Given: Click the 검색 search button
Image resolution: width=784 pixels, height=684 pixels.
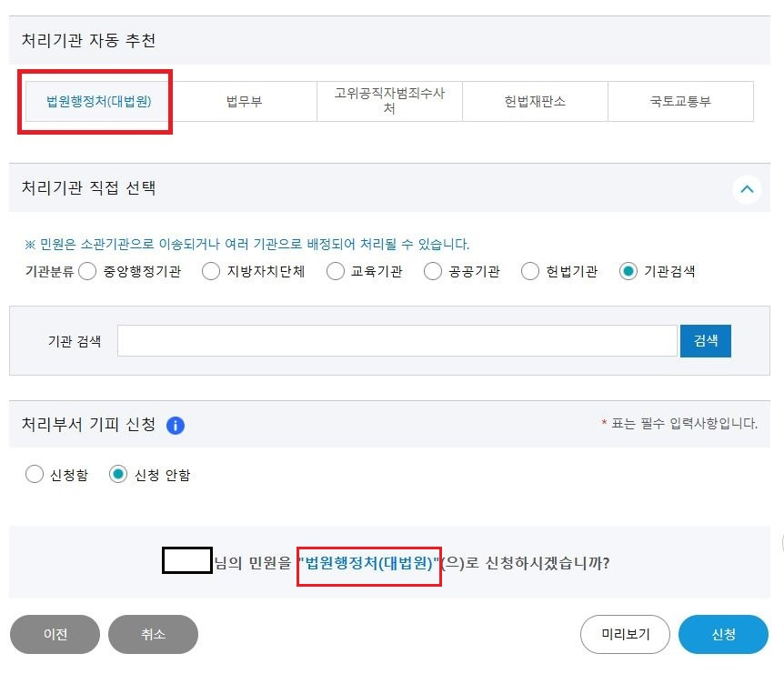Looking at the screenshot, I should coord(706,340).
